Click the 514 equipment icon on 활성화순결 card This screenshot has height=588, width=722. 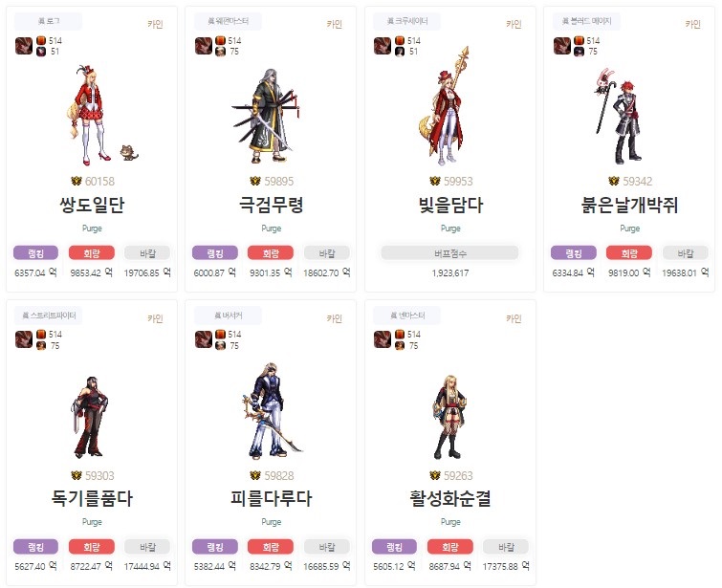(400, 334)
